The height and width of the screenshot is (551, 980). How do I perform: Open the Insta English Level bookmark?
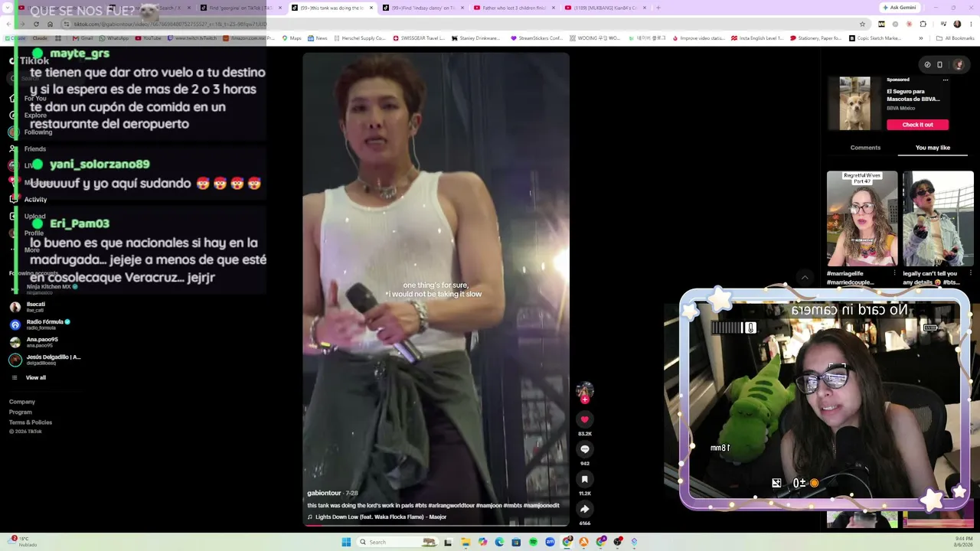coord(757,38)
